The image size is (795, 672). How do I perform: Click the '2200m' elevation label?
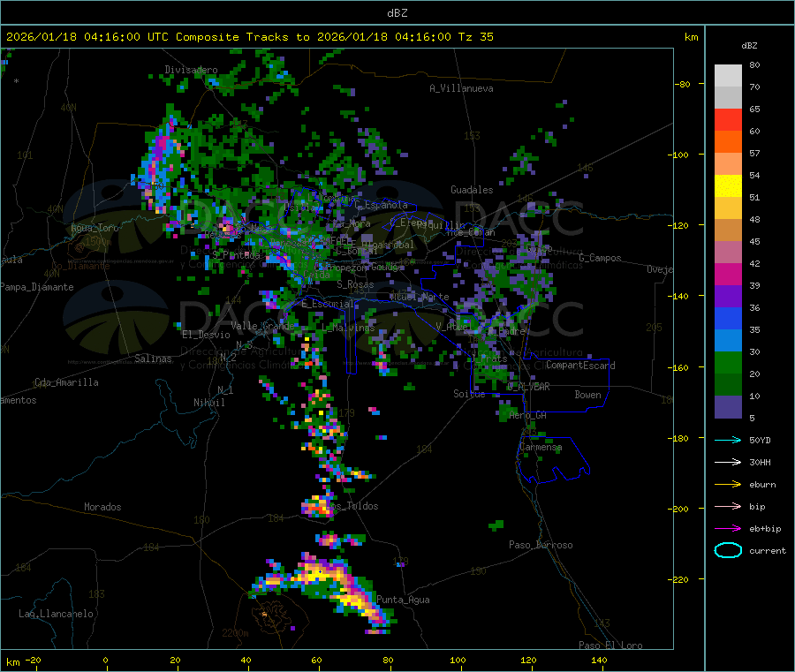235,633
